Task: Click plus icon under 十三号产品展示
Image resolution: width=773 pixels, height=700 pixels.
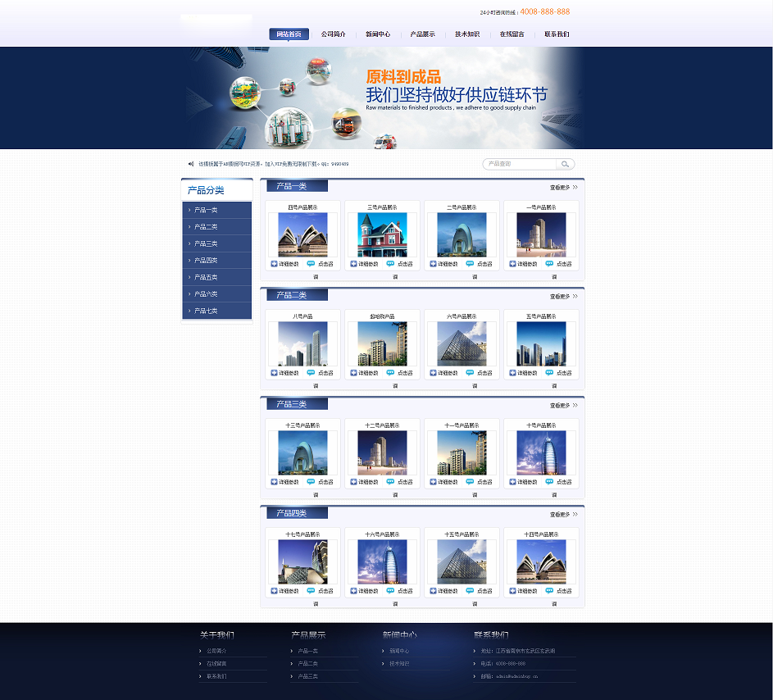Action: (274, 482)
